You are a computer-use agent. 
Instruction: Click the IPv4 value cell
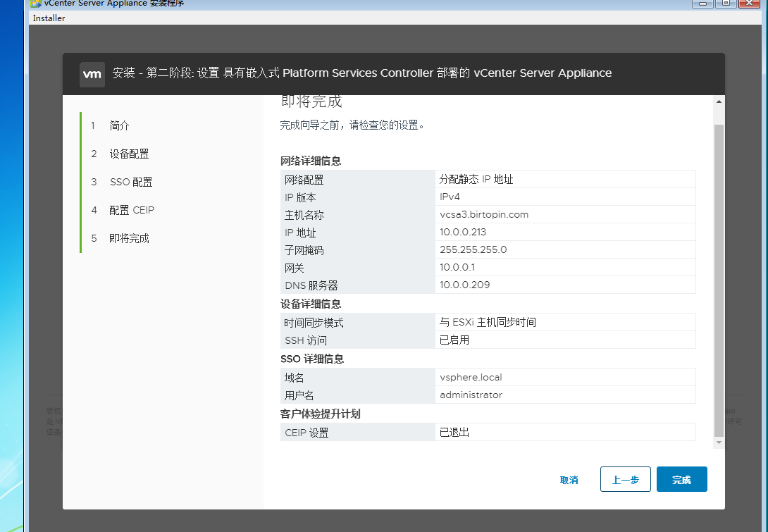coord(565,197)
